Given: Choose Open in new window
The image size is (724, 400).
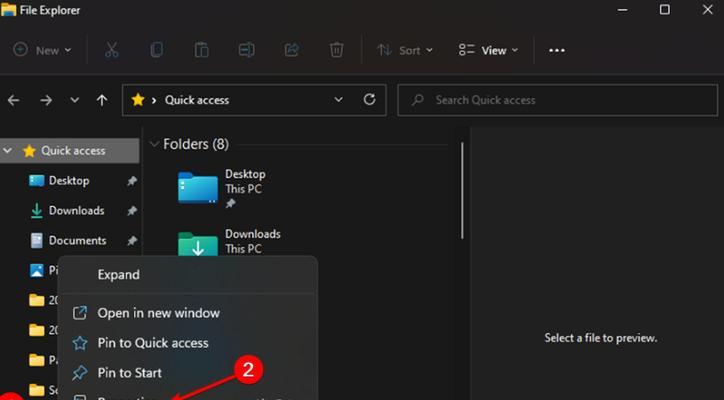Looking at the screenshot, I should [x=158, y=313].
